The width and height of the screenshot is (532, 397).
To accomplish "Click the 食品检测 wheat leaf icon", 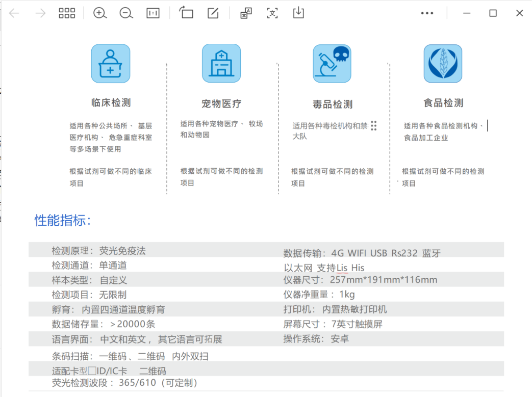I will pos(443,64).
